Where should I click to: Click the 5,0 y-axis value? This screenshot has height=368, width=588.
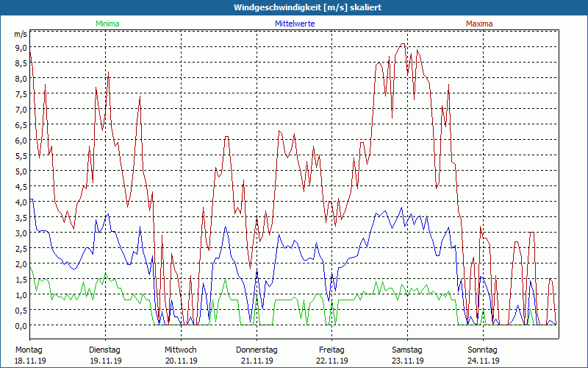pos(21,171)
